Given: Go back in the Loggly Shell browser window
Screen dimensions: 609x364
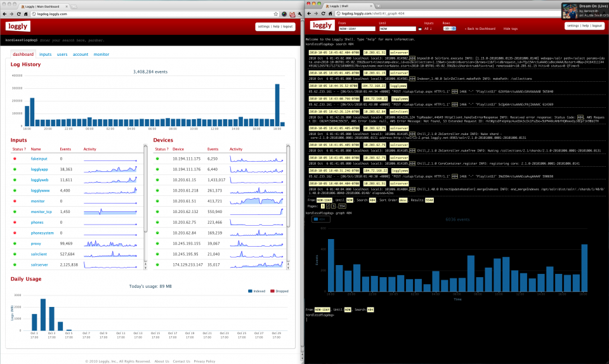Looking at the screenshot, I should 309,13.
